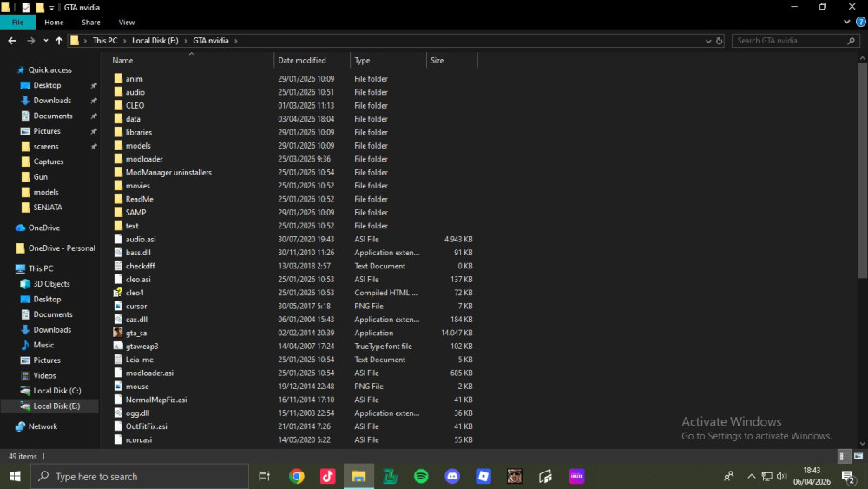This screenshot has height=489, width=868.
Task: Open the Home ribbon tab
Action: (54, 23)
